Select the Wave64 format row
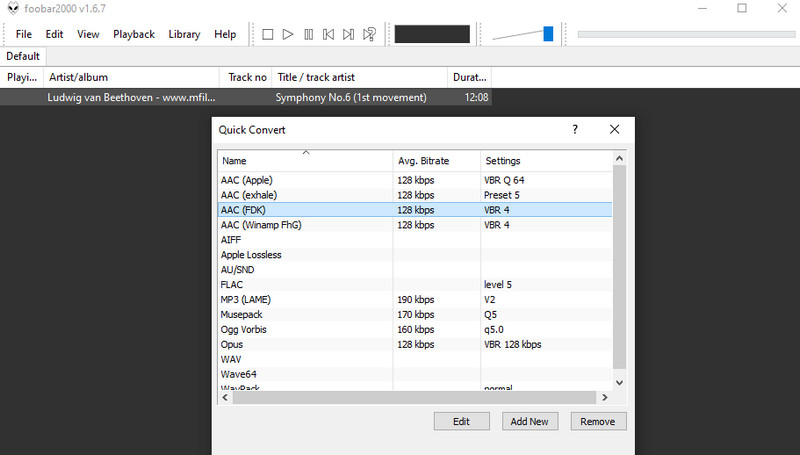The height and width of the screenshot is (455, 800). pos(415,374)
